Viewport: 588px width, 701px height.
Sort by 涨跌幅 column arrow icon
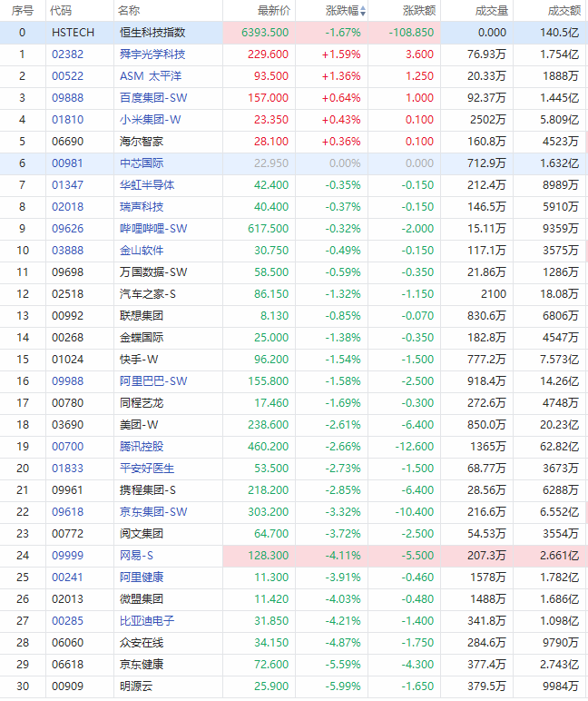pyautogui.click(x=363, y=11)
